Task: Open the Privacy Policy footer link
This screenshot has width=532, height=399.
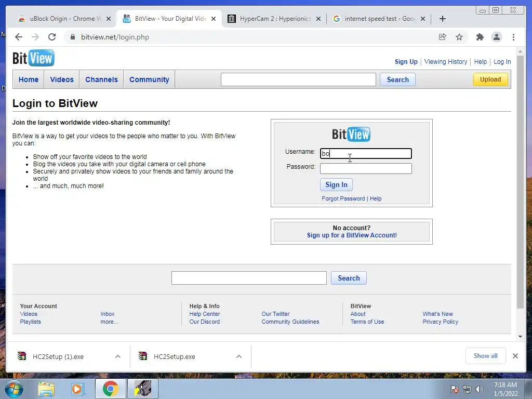Action: pyautogui.click(x=441, y=322)
